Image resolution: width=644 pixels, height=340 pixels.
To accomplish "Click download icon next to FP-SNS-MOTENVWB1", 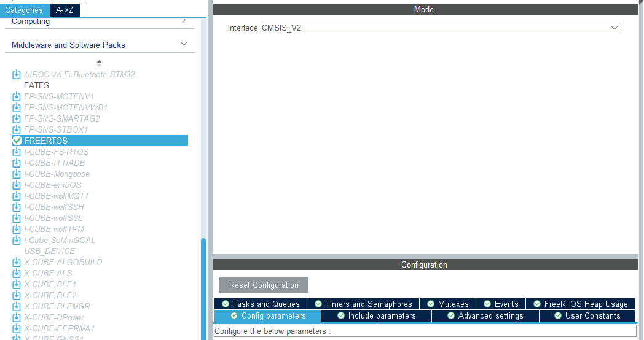I will 17,107.
